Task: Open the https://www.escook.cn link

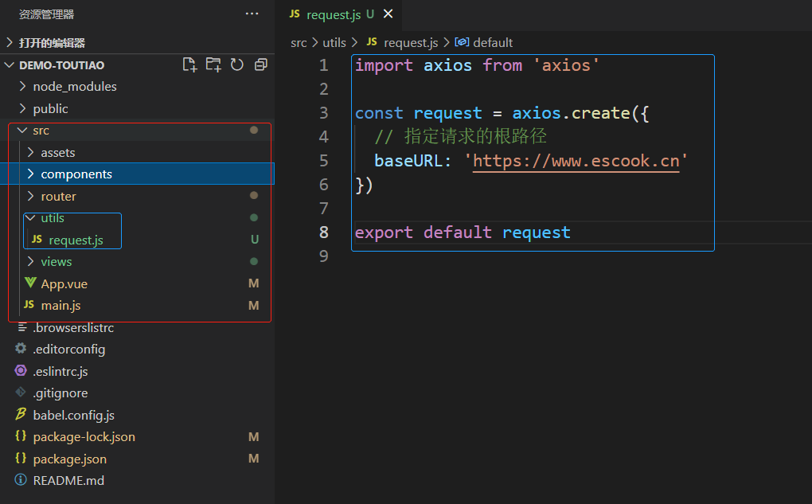Action: coord(576,161)
